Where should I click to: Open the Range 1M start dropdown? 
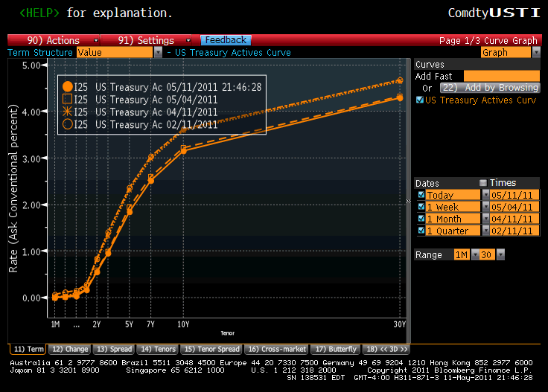[x=475, y=255]
